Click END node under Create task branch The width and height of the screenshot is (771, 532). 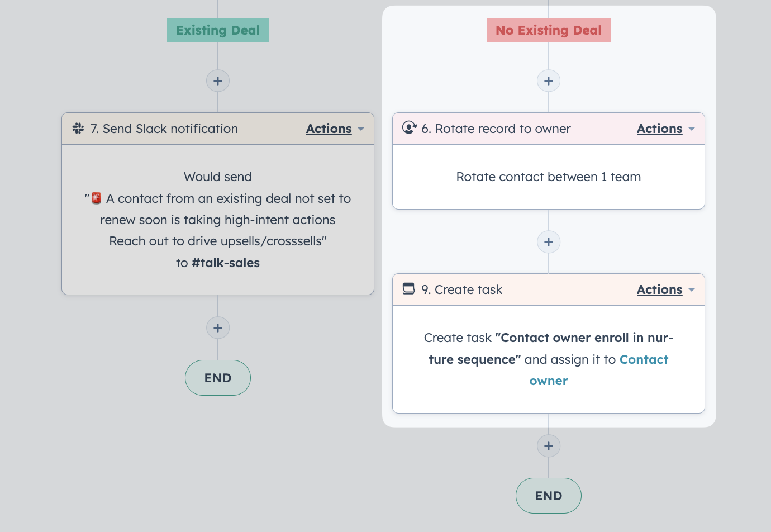tap(549, 496)
